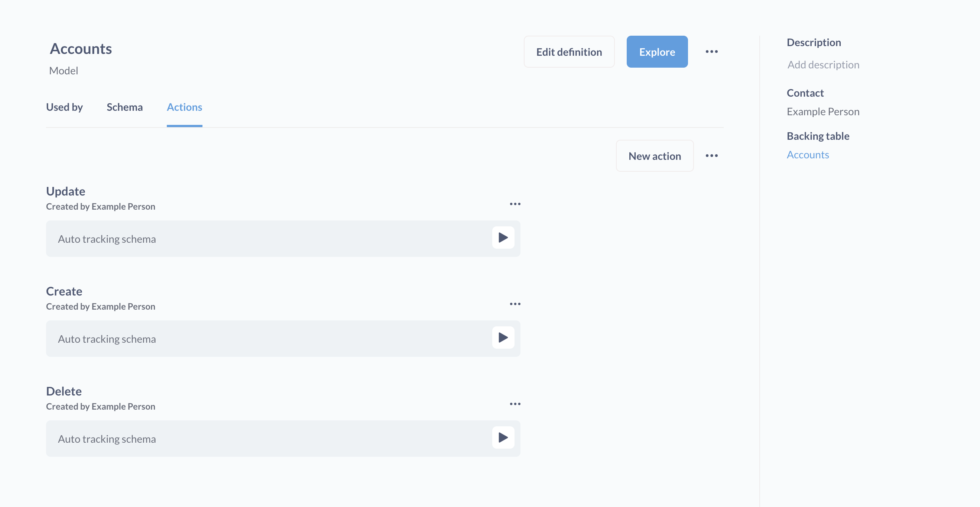
Task: Run the Create action play icon
Action: [503, 338]
